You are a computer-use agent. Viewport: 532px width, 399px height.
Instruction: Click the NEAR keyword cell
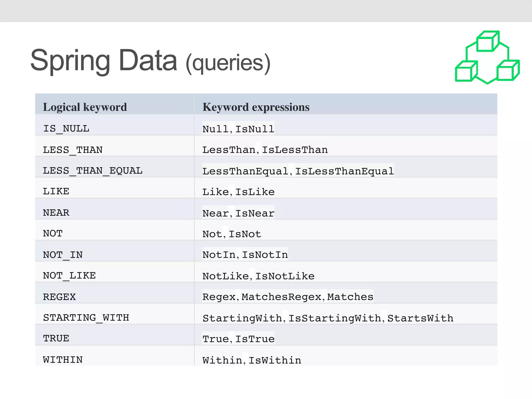[x=115, y=209]
